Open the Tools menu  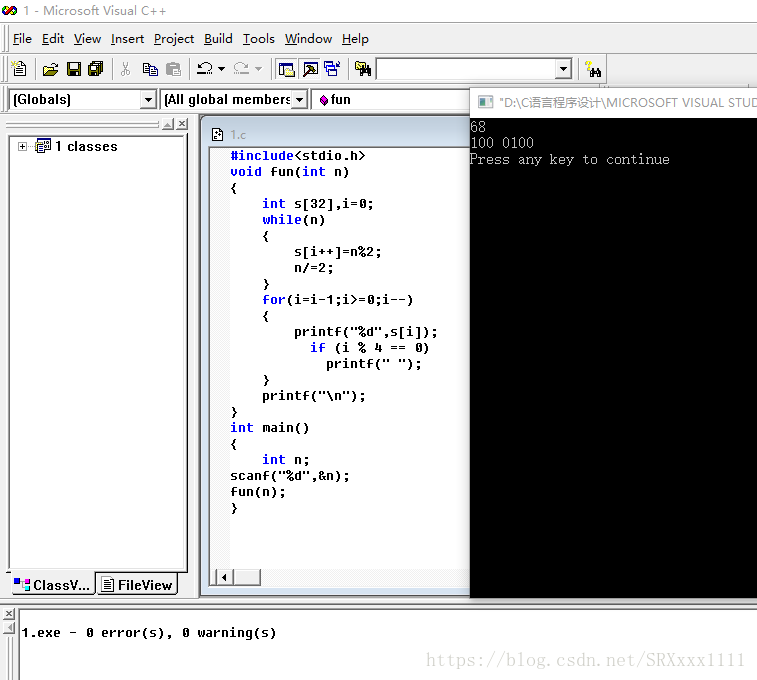pyautogui.click(x=259, y=39)
